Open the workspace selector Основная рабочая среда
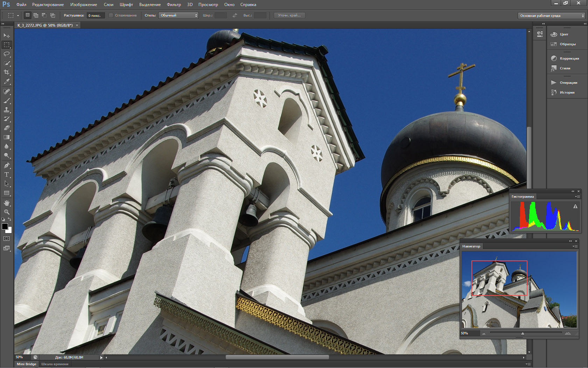 [x=551, y=16]
